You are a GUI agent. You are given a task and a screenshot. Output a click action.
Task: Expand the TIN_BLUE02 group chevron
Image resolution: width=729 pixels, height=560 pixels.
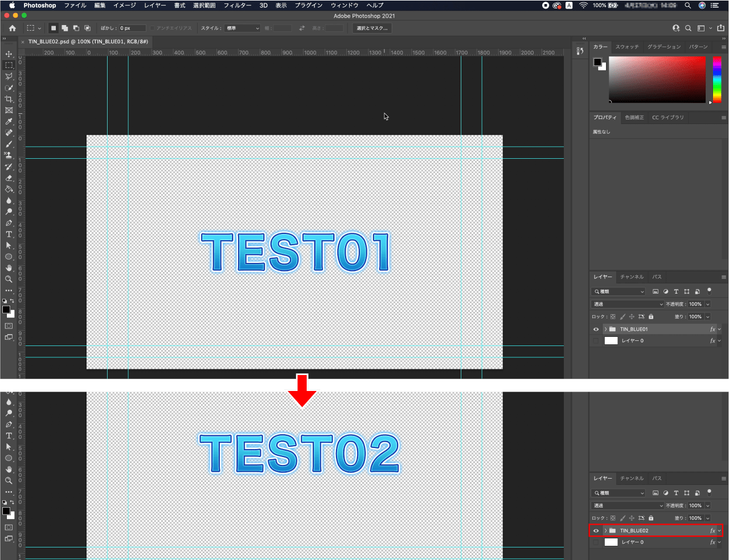click(x=605, y=531)
